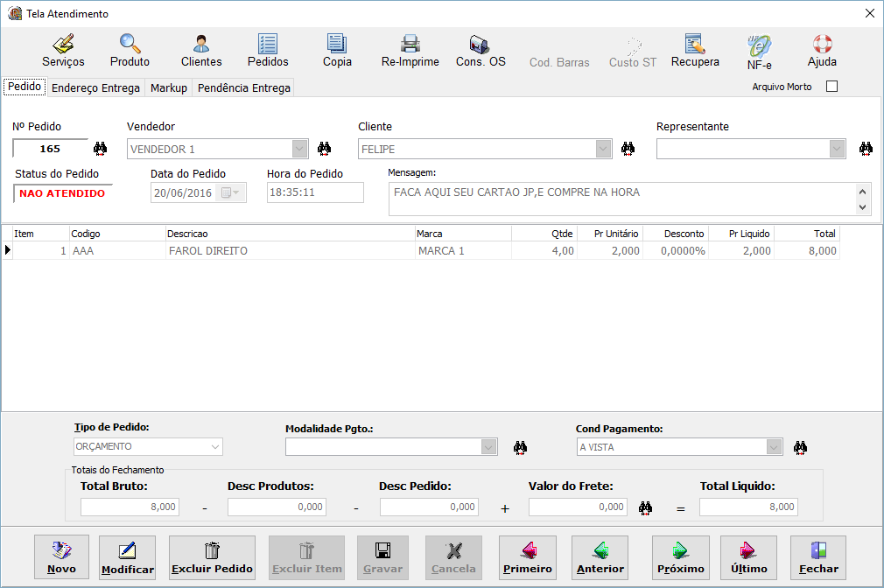The image size is (884, 588).
Task: Click the Copia toolbar icon
Action: [x=337, y=51]
